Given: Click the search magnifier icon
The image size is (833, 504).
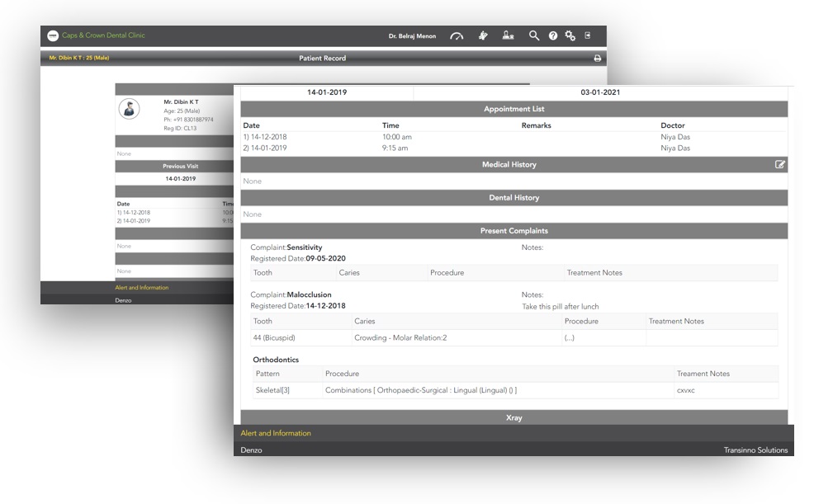Looking at the screenshot, I should pyautogui.click(x=534, y=36).
